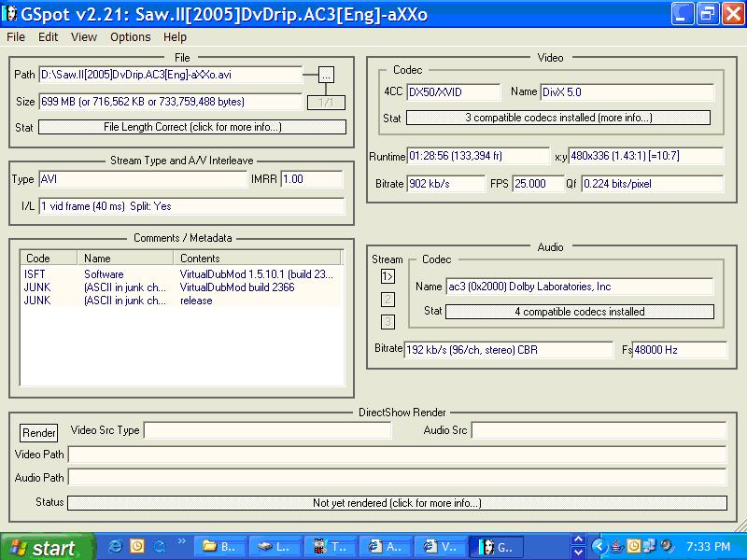
Task: Click the Fs field showing 48000 Hz
Action: click(680, 350)
